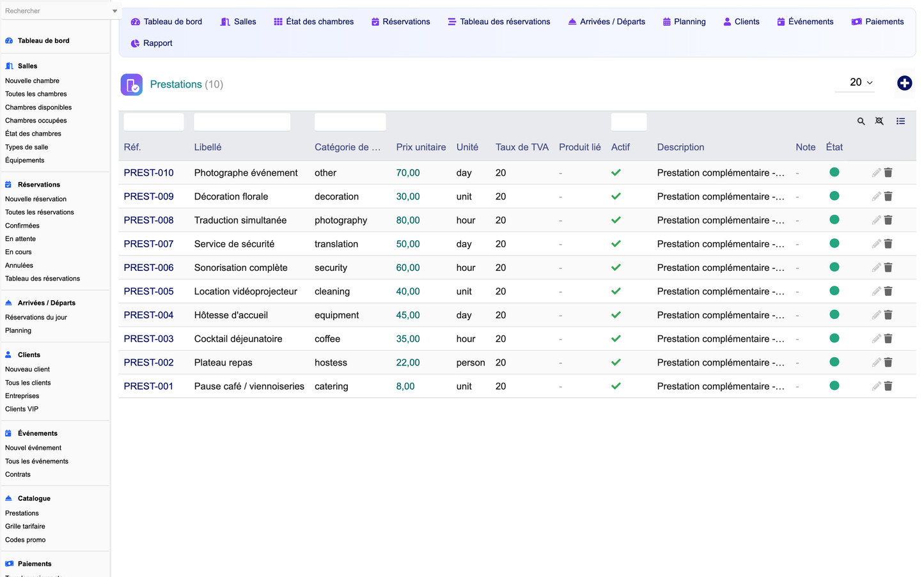Viewport: 924px width, 577px height.
Task: Toggle green status dot for PREST-008
Action: coord(834,219)
